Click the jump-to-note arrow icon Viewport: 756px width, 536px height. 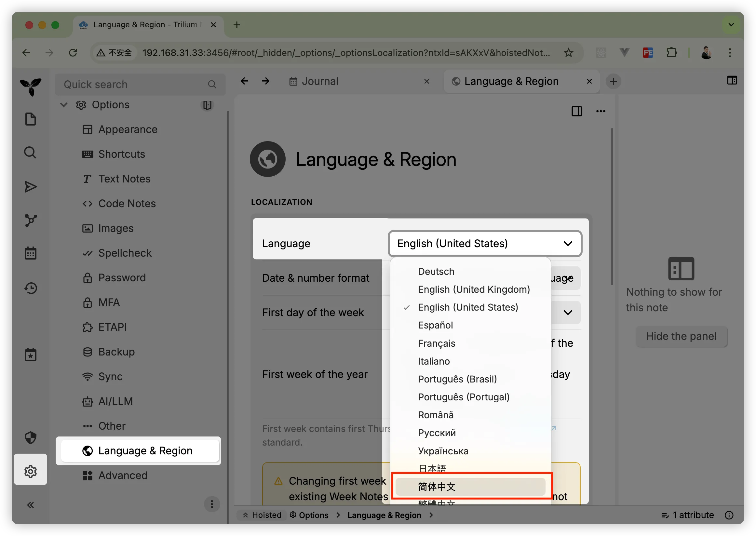(x=31, y=187)
